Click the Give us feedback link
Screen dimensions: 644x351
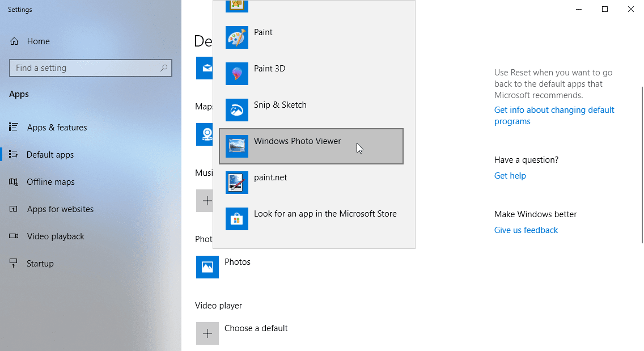pyautogui.click(x=526, y=230)
